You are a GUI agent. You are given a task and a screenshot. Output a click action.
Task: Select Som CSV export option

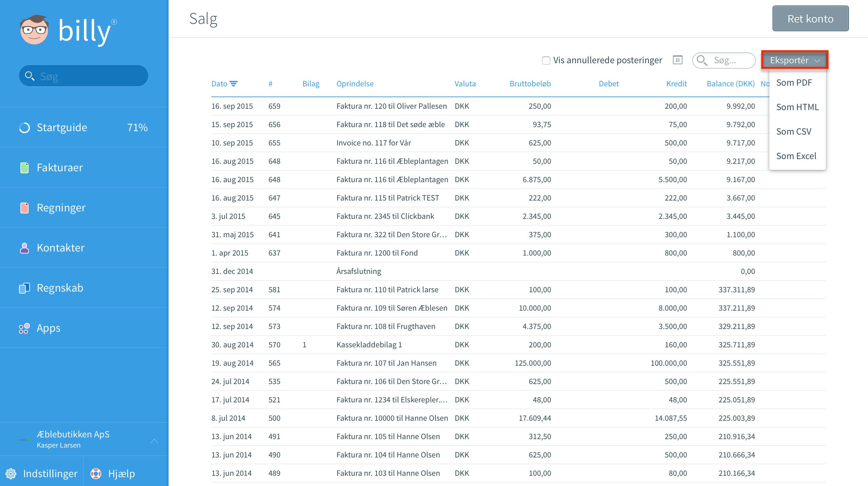(797, 132)
